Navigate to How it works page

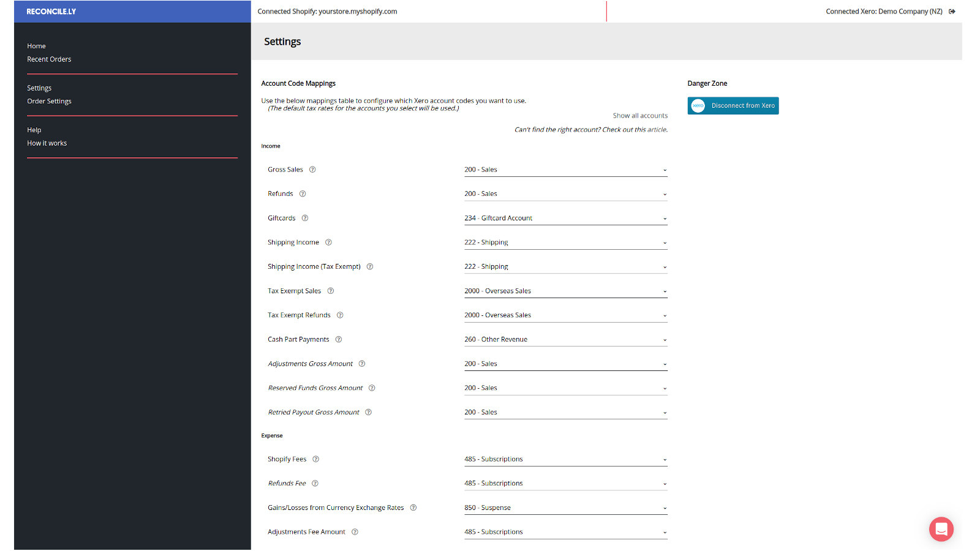[47, 143]
